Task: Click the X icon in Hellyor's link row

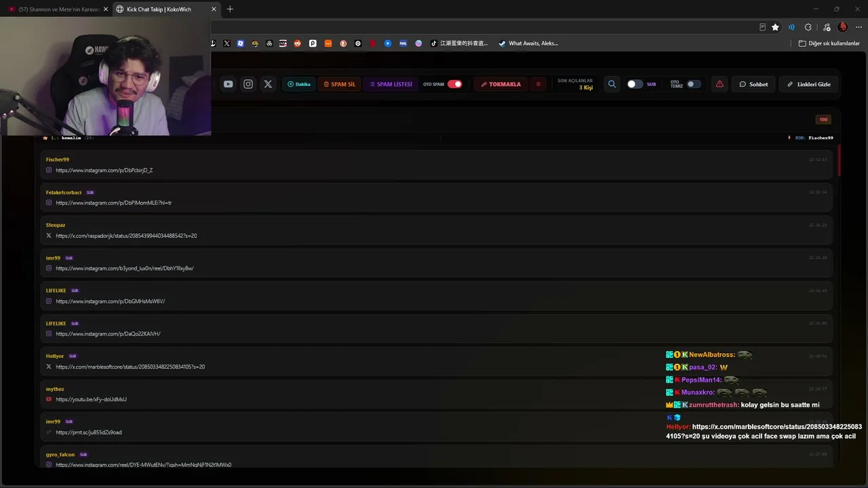Action: (x=49, y=367)
